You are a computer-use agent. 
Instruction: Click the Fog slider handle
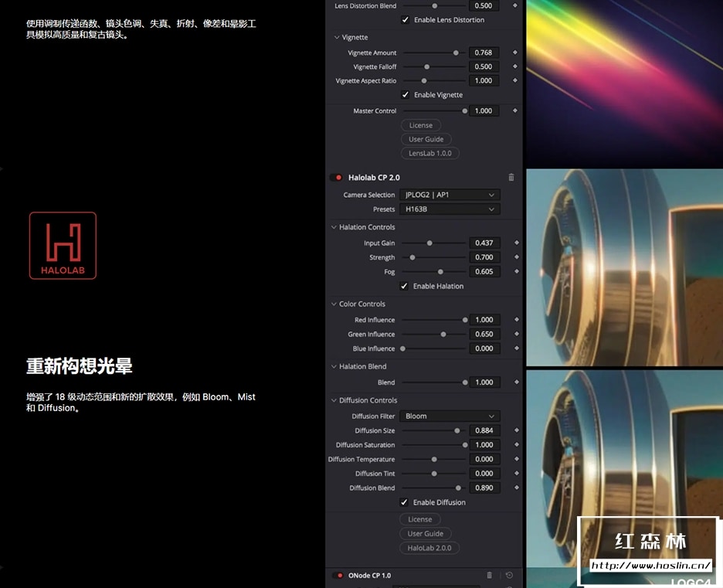[440, 272]
